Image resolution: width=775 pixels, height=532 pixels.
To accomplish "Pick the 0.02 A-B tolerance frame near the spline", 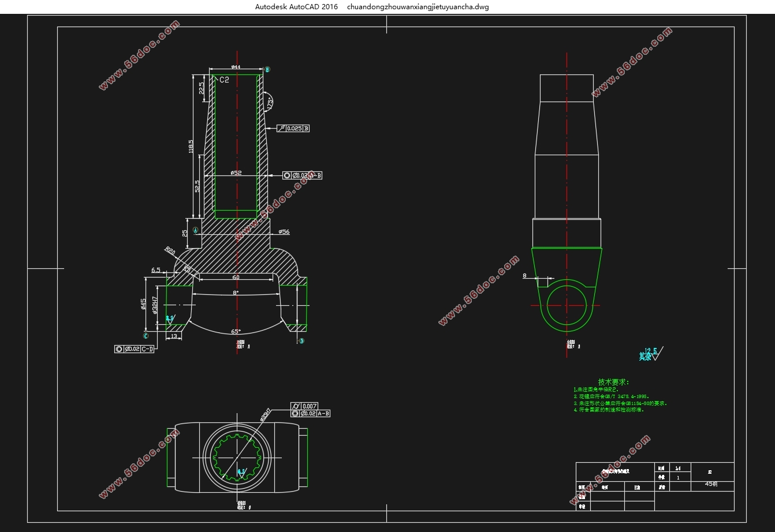I will click(x=311, y=414).
